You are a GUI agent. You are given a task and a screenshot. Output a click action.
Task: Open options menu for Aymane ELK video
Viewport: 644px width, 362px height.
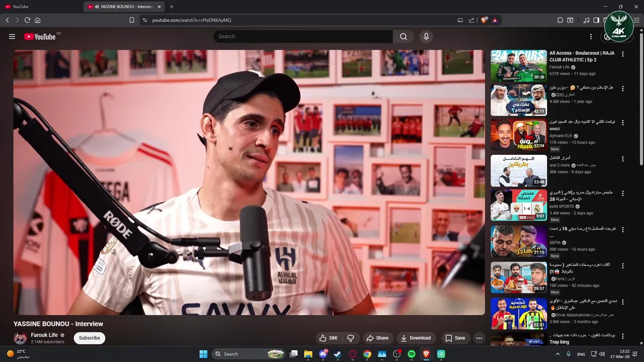tap(623, 122)
